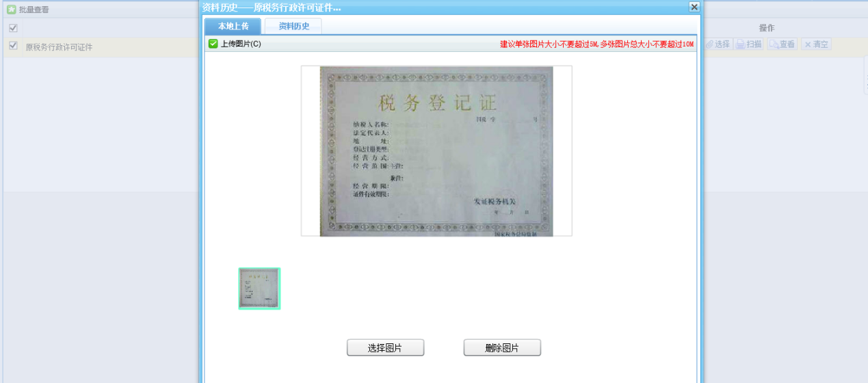868x383 pixels.
Task: Select the 原税务行政许可证件 row name
Action: pos(59,47)
